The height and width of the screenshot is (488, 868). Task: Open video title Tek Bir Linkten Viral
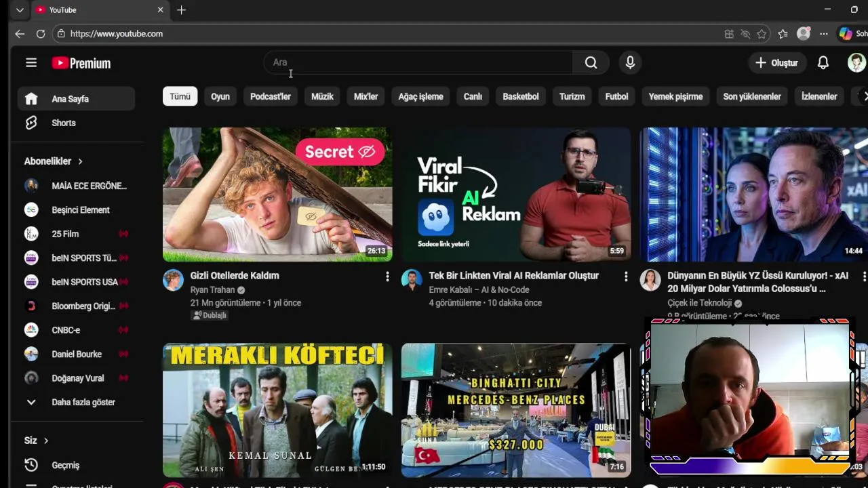(x=513, y=276)
